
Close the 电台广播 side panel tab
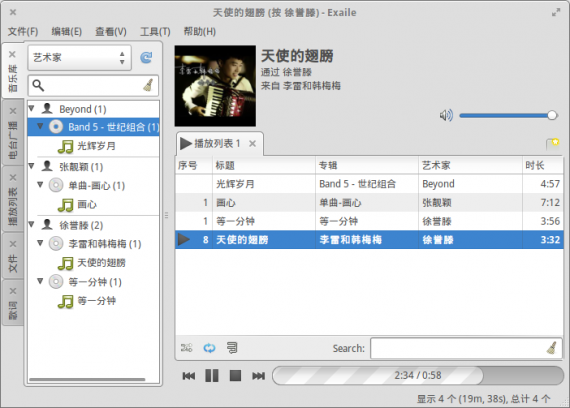tap(13, 111)
